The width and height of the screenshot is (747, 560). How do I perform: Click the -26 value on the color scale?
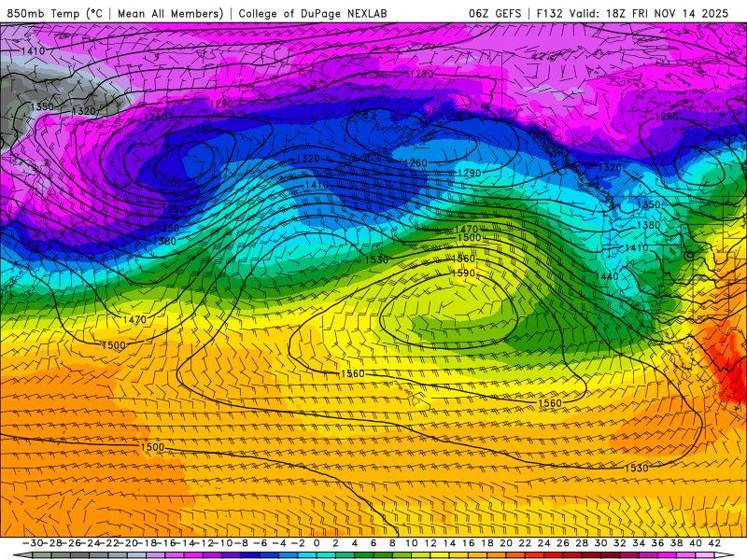(x=71, y=543)
